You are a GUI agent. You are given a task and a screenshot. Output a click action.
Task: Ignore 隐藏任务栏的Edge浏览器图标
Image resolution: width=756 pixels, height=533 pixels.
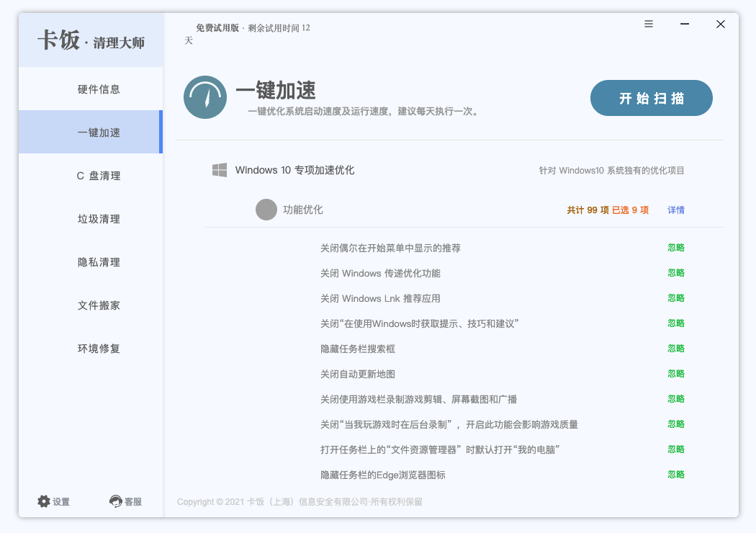click(676, 474)
